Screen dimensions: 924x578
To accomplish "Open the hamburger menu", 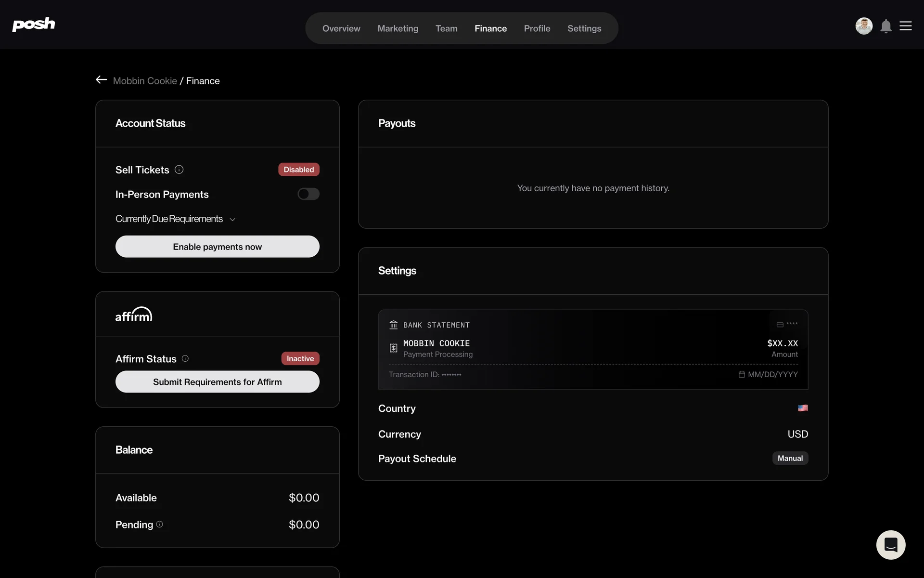I will (x=906, y=26).
